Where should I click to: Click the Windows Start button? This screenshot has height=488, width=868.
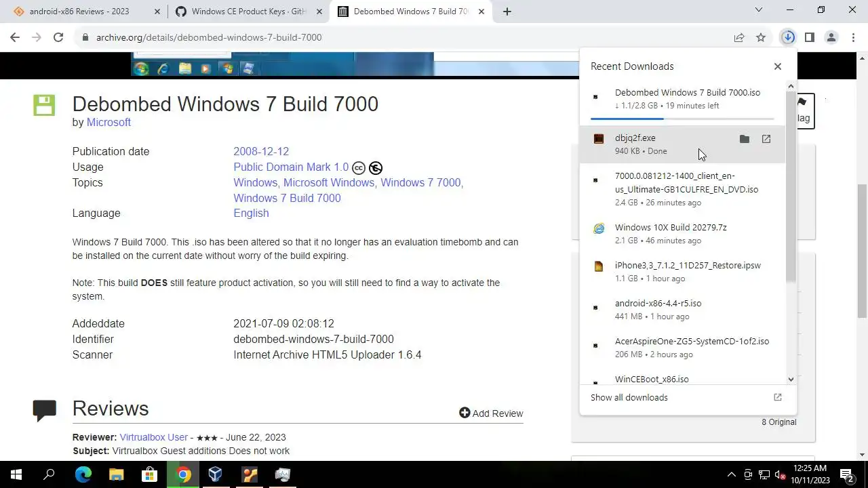(x=16, y=474)
